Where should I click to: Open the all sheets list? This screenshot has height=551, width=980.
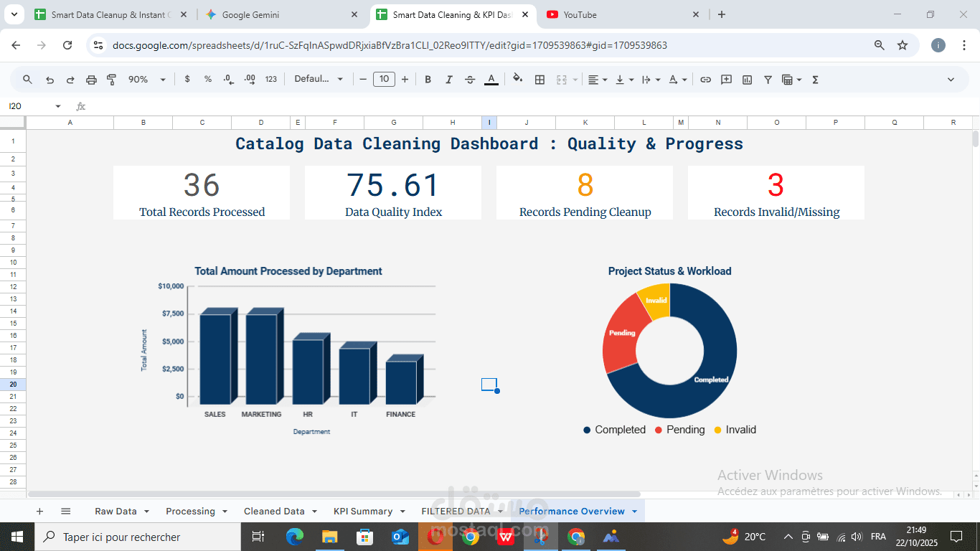coord(66,512)
